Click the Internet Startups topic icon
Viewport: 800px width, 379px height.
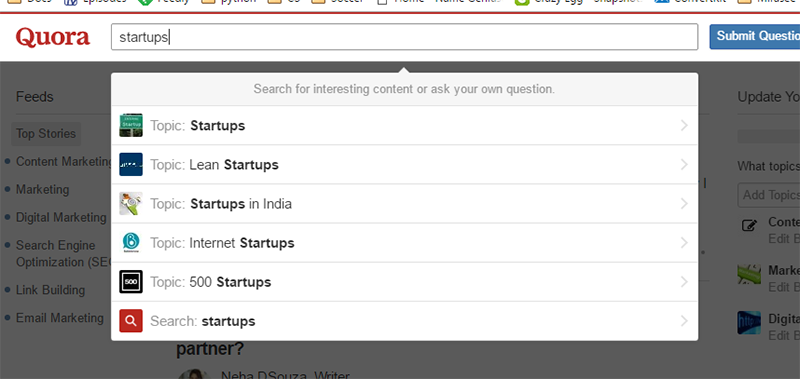(x=131, y=243)
